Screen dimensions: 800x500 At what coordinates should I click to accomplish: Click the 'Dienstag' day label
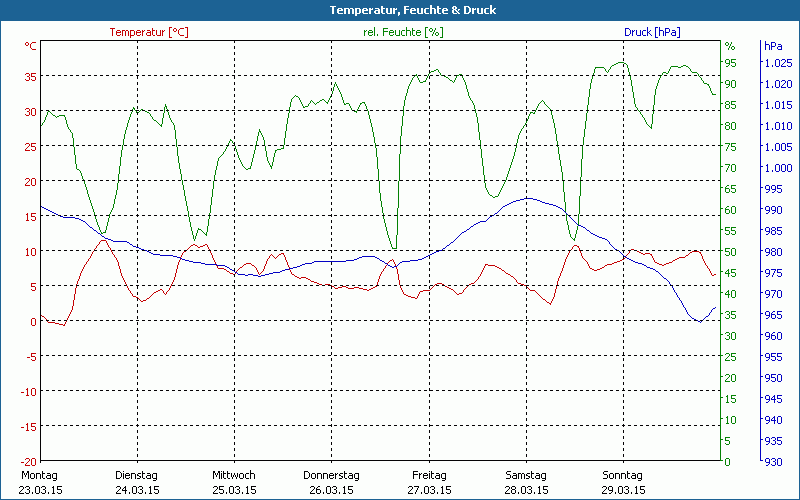click(136, 476)
